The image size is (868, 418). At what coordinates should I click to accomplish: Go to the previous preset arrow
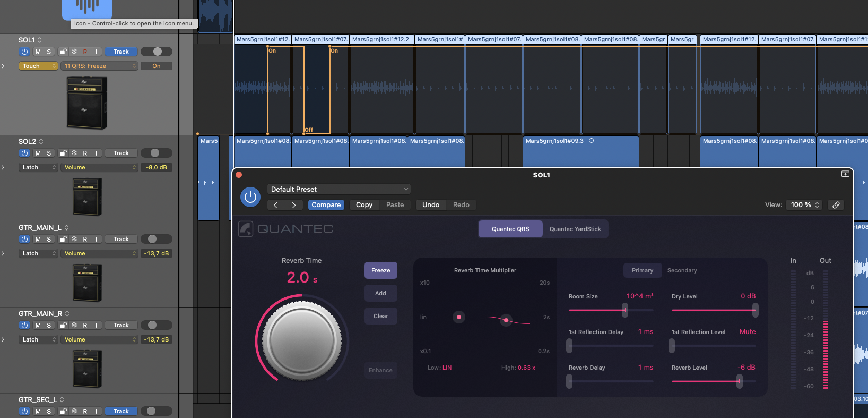coord(275,205)
